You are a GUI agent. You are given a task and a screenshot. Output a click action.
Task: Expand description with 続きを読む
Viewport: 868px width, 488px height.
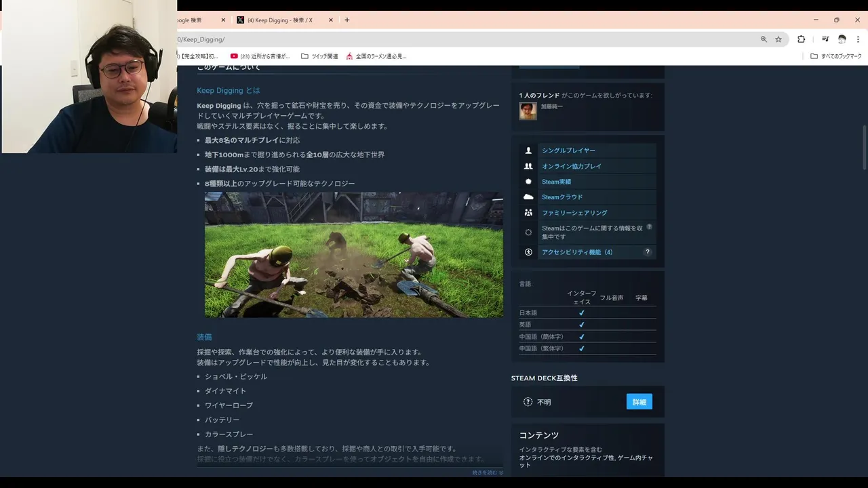pos(488,472)
